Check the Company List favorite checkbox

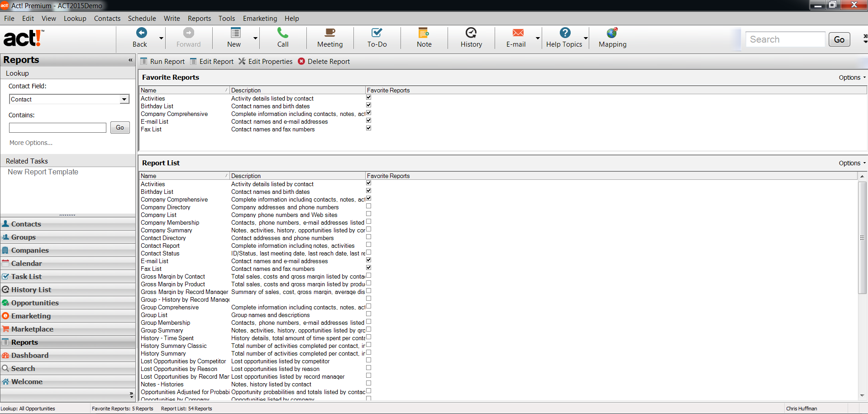point(368,214)
